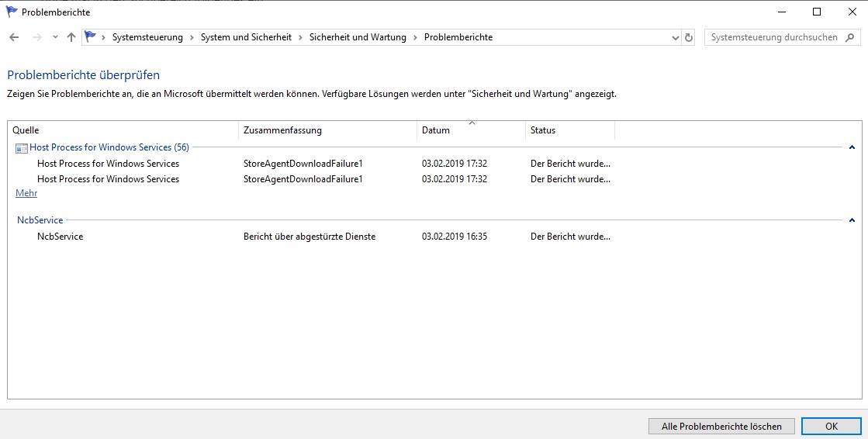Close the Problemberichte window
This screenshot has height=439, width=868.
(x=852, y=12)
